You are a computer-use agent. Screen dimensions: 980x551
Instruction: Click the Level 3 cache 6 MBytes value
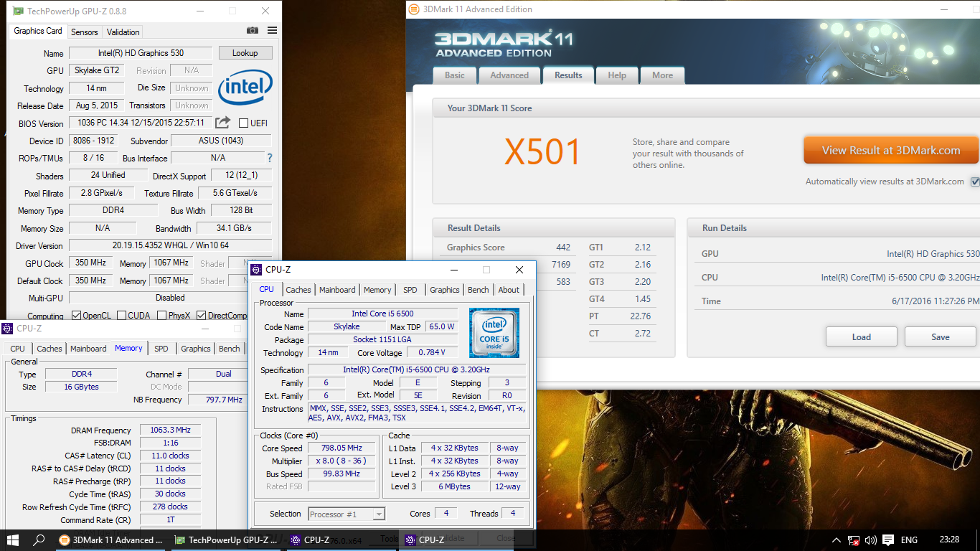[x=455, y=486]
